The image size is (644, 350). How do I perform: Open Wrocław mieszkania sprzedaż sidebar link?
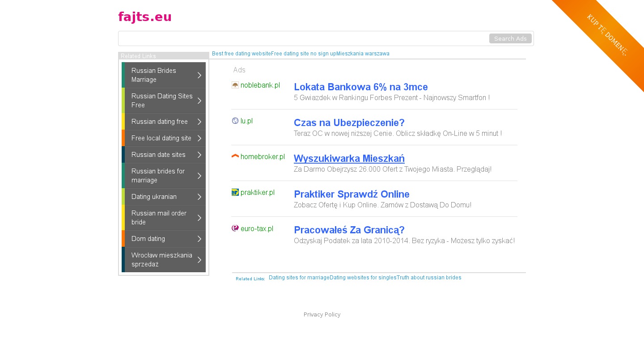[162, 260]
